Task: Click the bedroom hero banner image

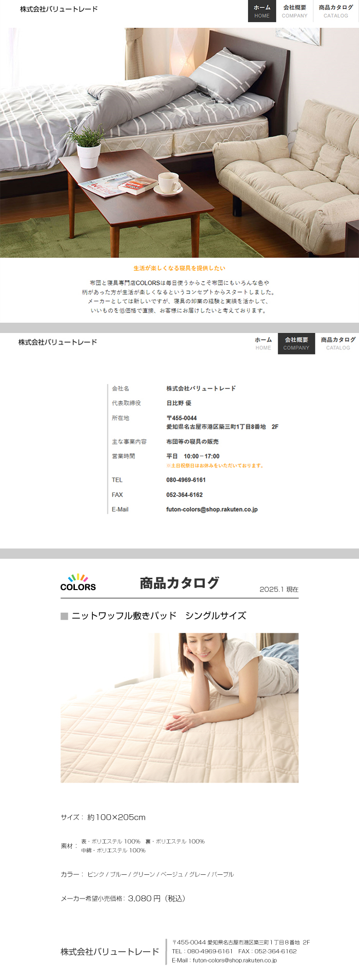Action: tap(180, 143)
